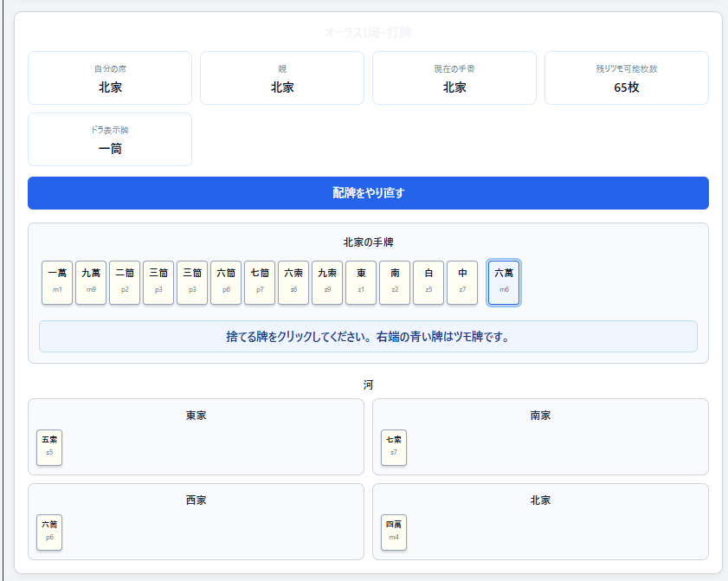Click the 自分の席 info card
The image size is (728, 581).
(110, 78)
